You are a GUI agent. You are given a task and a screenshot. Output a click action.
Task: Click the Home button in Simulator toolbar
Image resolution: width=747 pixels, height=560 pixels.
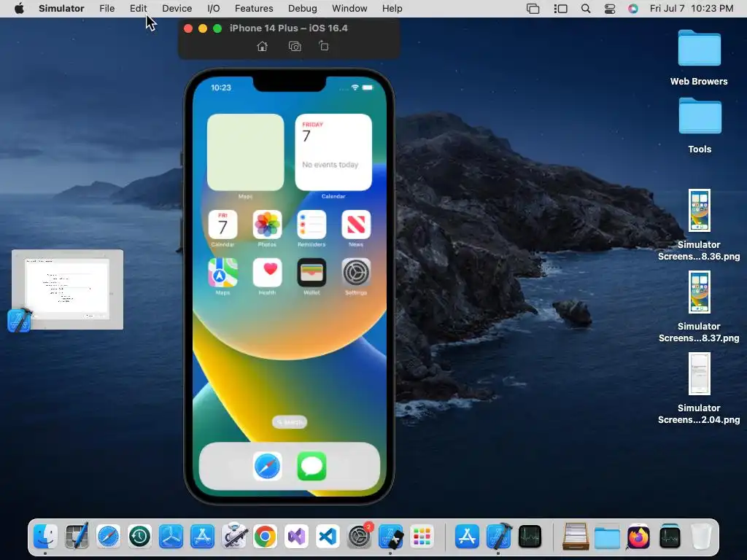click(x=262, y=46)
